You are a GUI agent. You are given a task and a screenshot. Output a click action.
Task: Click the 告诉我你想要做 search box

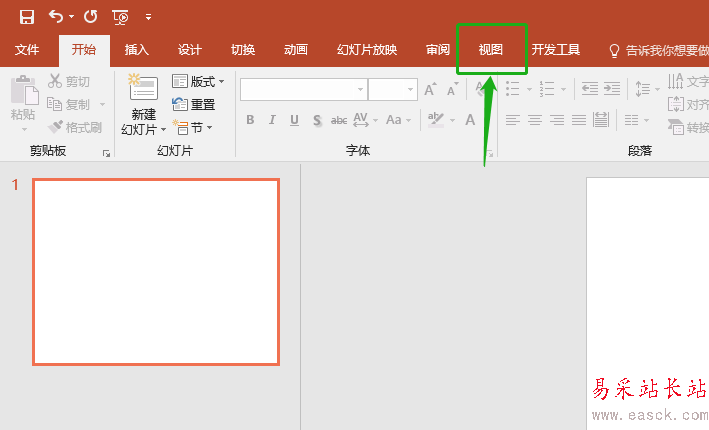click(x=659, y=51)
